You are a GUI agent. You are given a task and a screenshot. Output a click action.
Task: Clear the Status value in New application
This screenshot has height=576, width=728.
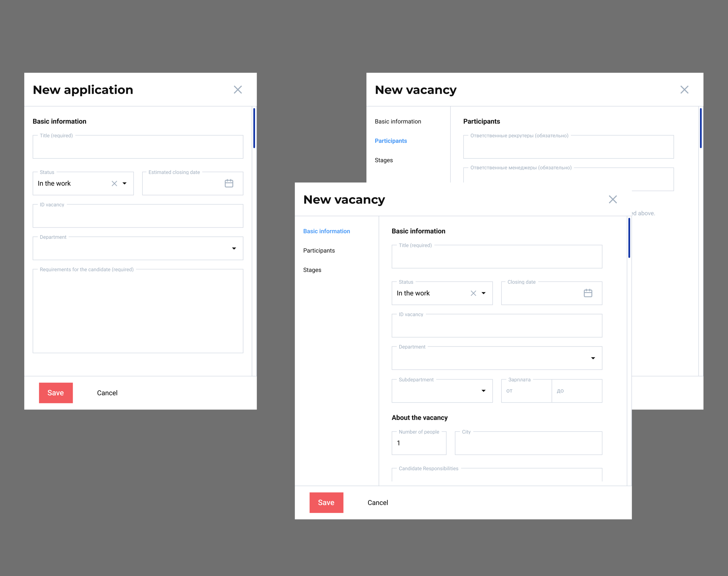tap(114, 184)
